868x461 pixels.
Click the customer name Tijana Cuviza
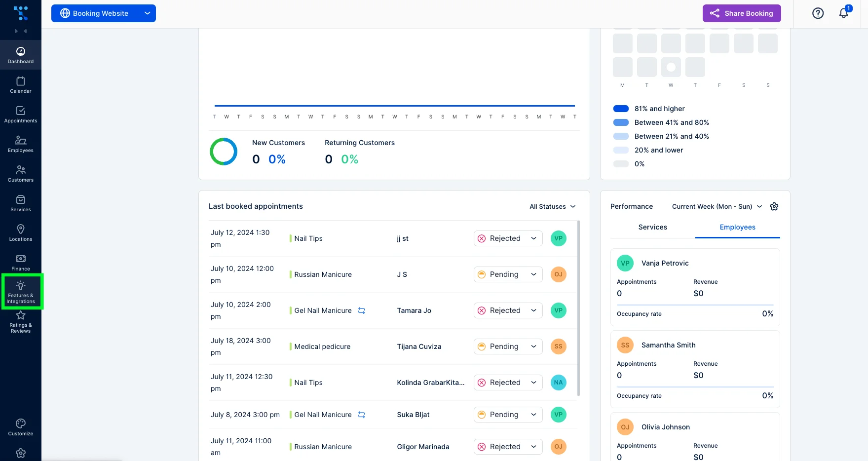419,346
